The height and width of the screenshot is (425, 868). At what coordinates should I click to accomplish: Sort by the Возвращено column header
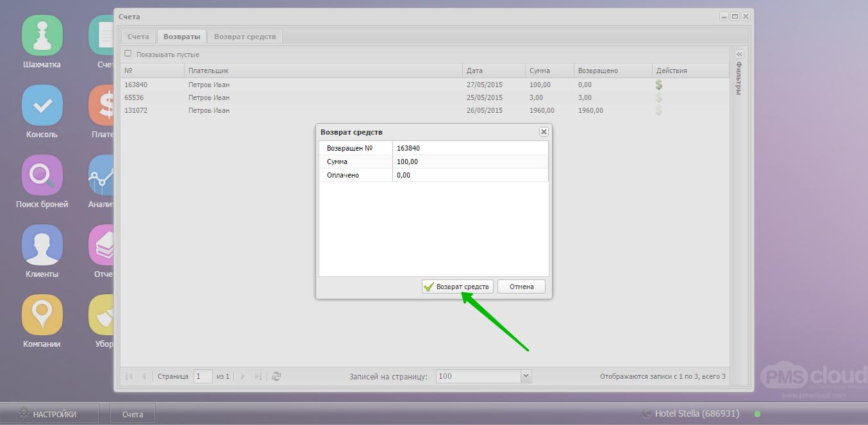point(613,71)
